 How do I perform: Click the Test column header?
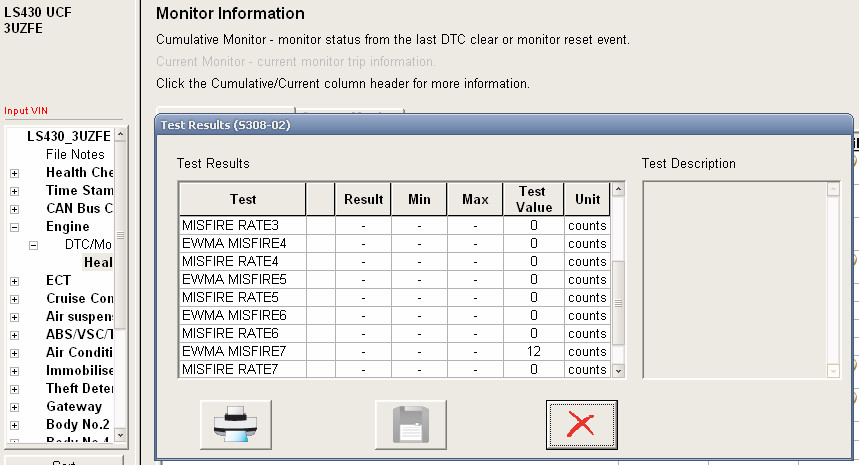(x=242, y=199)
